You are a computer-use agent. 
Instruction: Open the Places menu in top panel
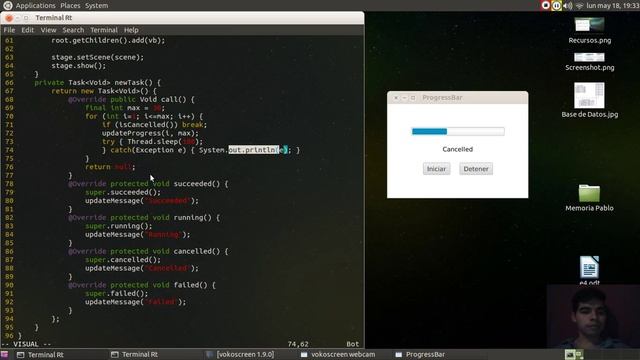(70, 6)
